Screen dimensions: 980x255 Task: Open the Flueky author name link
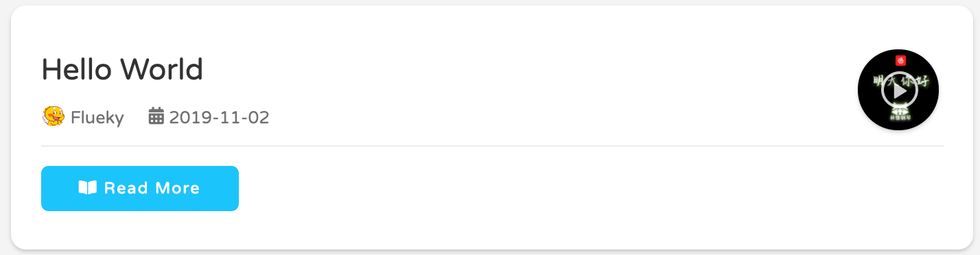coord(97,118)
